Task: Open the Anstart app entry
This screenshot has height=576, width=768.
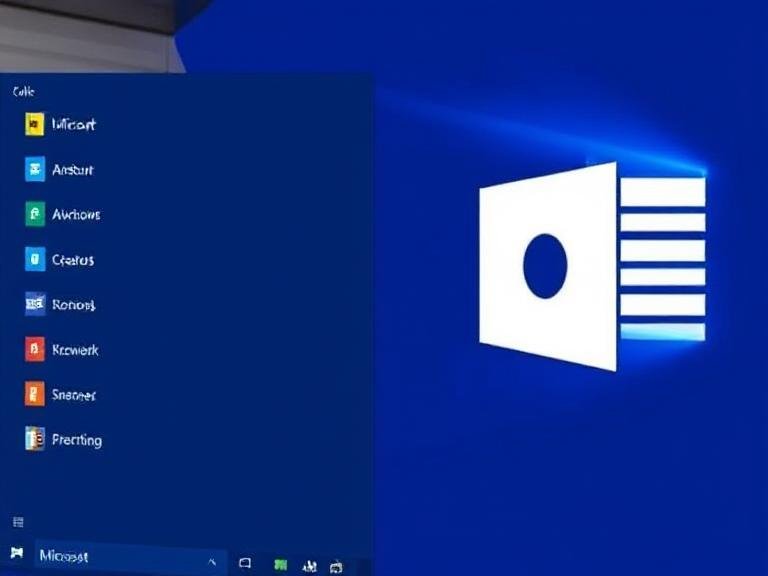Action: click(72, 169)
